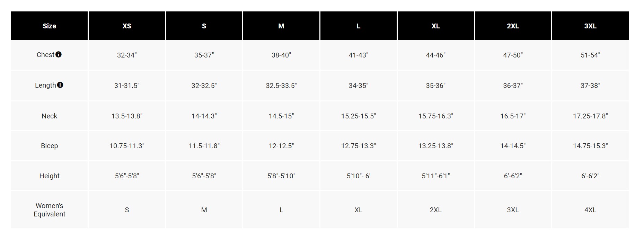Select the 4XL women's equivalent cell
Screen dimensions: 644x241
[590, 210]
